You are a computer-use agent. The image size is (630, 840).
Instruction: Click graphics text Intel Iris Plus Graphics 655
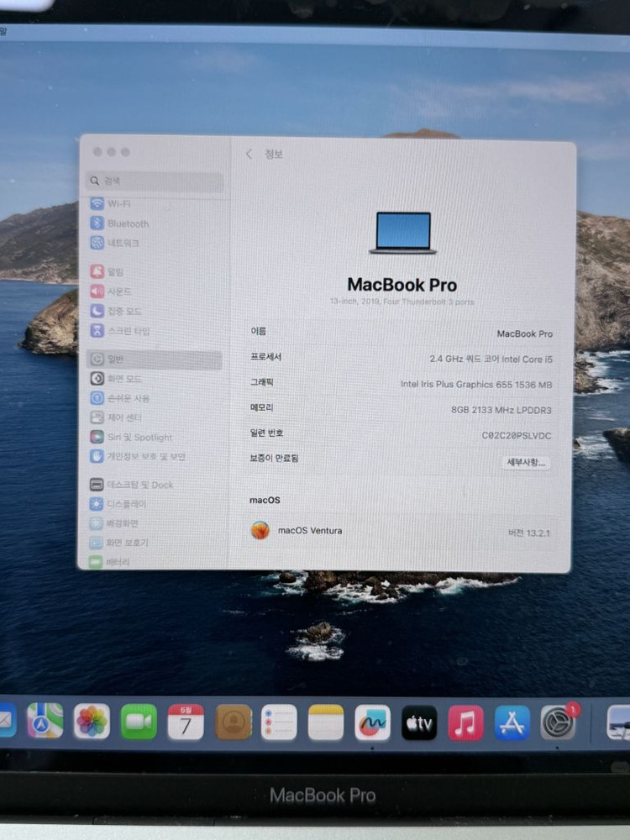476,385
